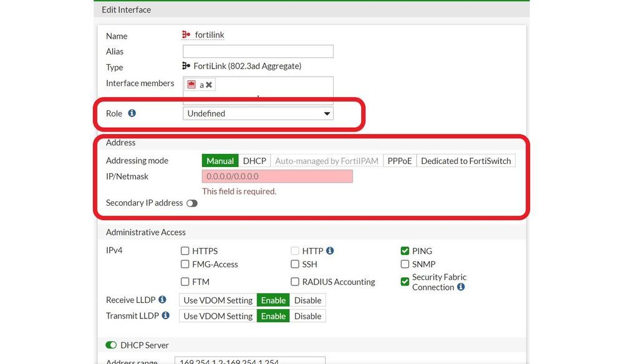Remove interface member 'a' with the X icon
This screenshot has width=623, height=364.
pos(209,85)
